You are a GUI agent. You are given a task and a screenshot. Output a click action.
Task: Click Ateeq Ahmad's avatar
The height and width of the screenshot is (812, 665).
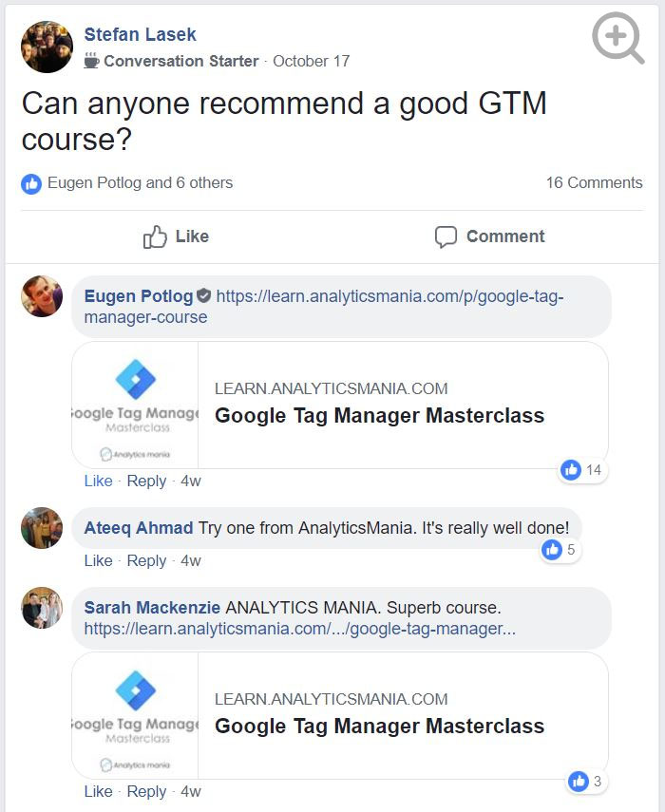tap(42, 528)
